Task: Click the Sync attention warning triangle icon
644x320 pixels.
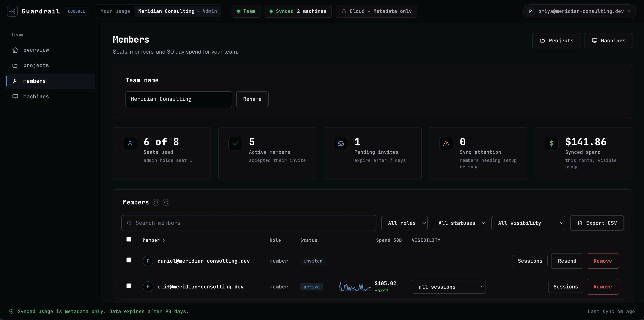Action: (x=446, y=143)
